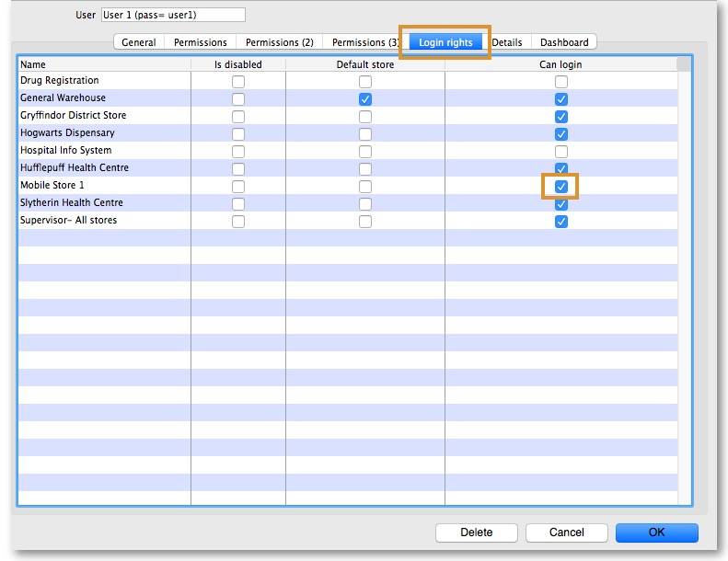
Task: Enable Can login for Hospital Info System
Action: click(x=561, y=152)
